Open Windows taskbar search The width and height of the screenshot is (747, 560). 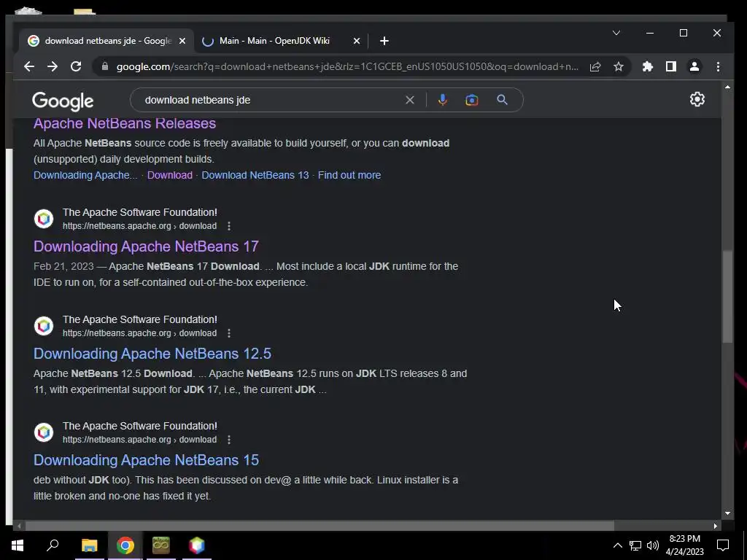pos(53,545)
